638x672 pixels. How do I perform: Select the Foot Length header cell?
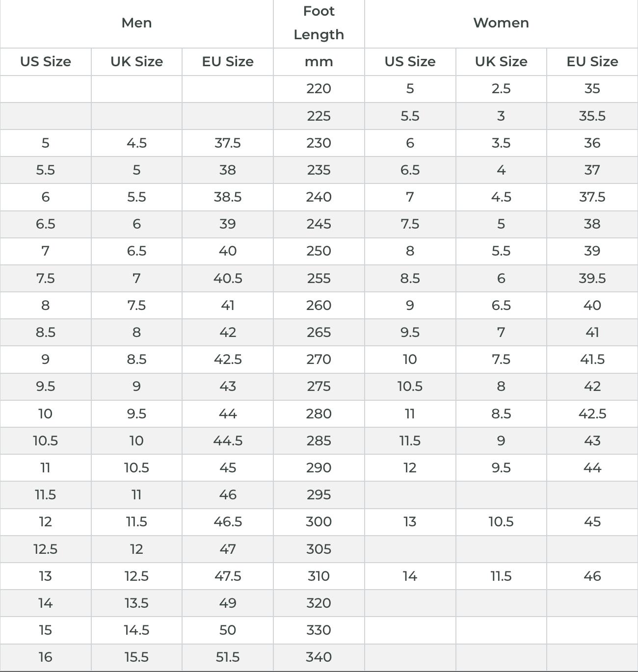[319, 23]
